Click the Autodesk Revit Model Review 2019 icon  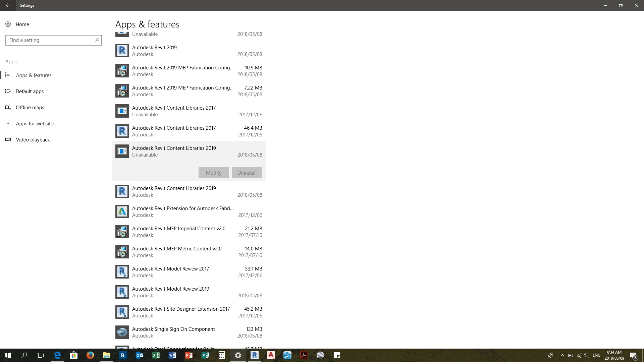click(122, 292)
